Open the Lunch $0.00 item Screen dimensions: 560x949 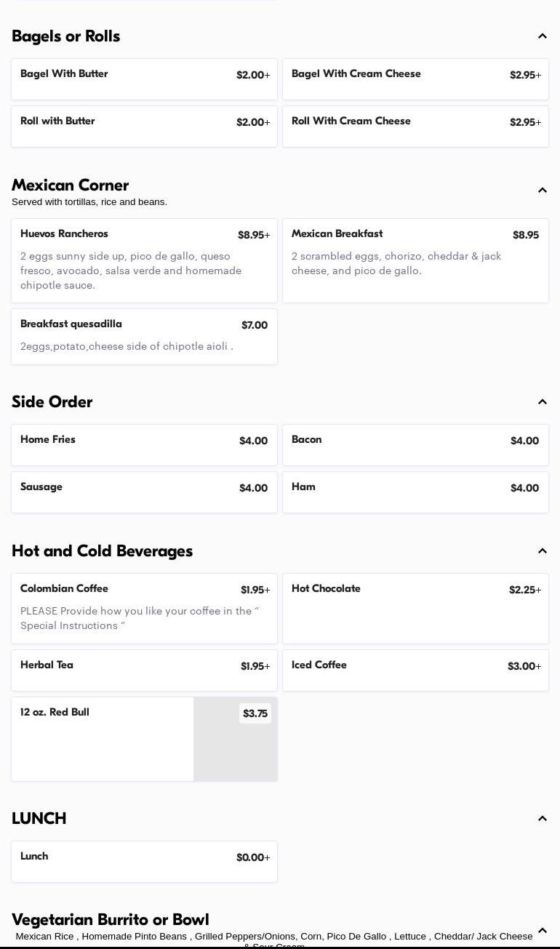pos(144,862)
